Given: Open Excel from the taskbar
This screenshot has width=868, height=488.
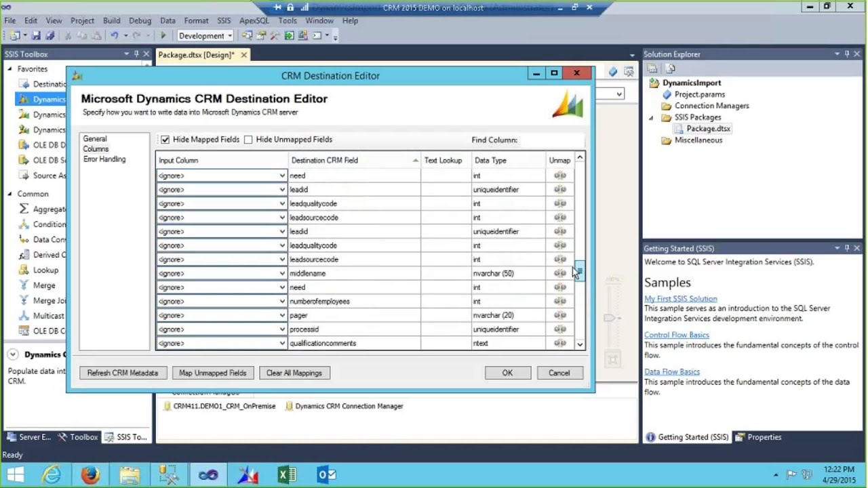Looking at the screenshot, I should [x=287, y=475].
